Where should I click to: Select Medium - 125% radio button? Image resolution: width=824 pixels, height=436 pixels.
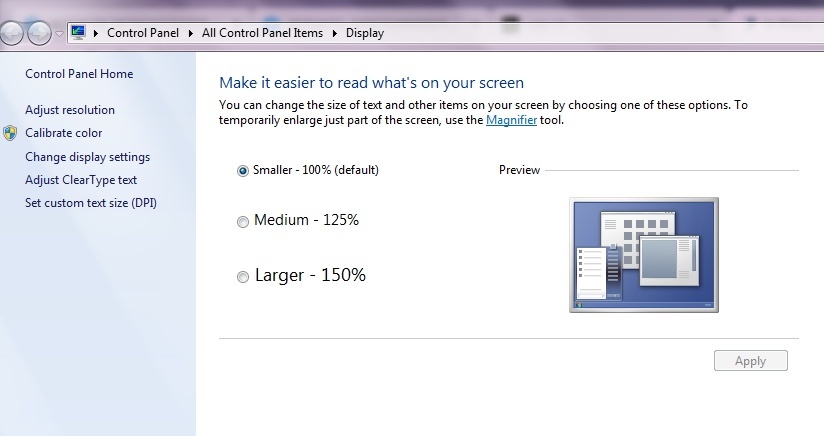[243, 222]
